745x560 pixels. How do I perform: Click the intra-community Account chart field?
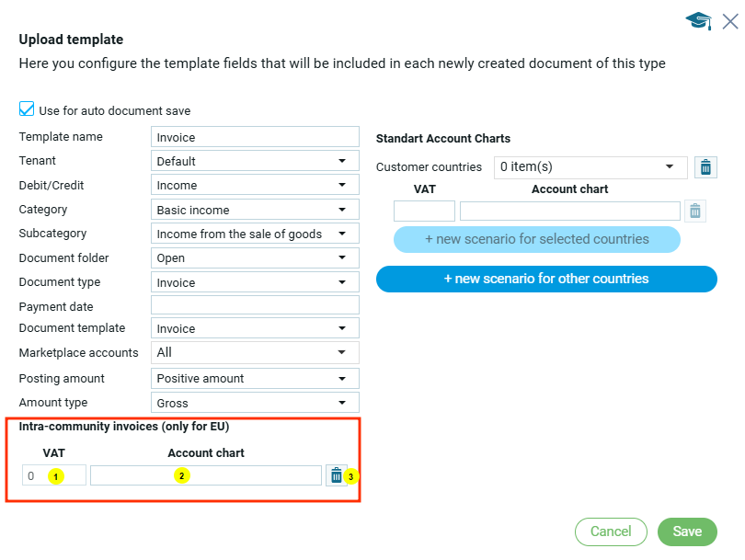[x=206, y=475]
